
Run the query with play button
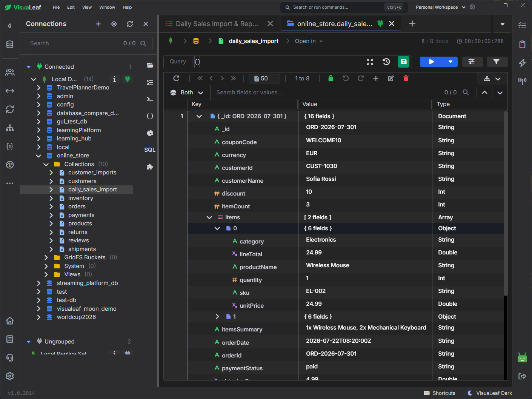[x=431, y=62]
